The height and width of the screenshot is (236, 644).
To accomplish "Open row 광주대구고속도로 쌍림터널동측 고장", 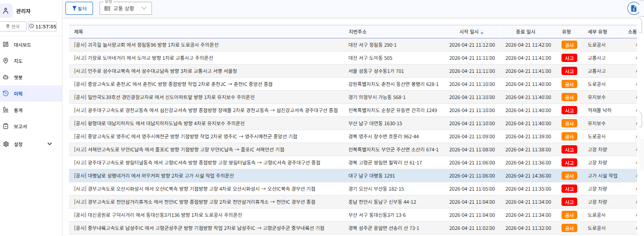I will pyautogui.click(x=353, y=163).
